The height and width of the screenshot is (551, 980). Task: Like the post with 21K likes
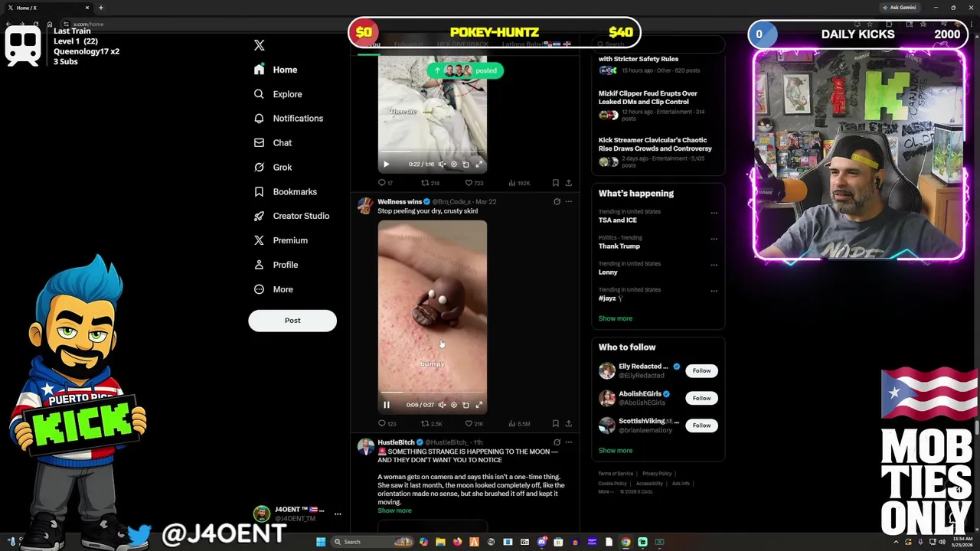pyautogui.click(x=474, y=423)
